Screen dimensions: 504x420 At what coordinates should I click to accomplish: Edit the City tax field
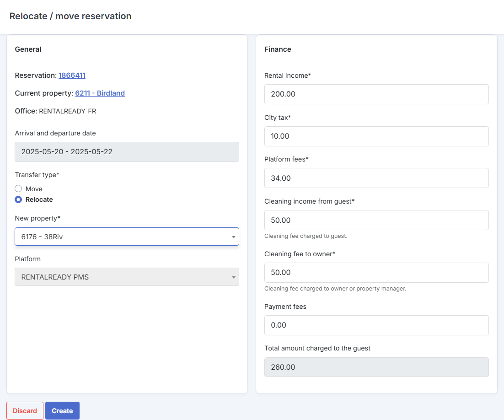point(376,136)
